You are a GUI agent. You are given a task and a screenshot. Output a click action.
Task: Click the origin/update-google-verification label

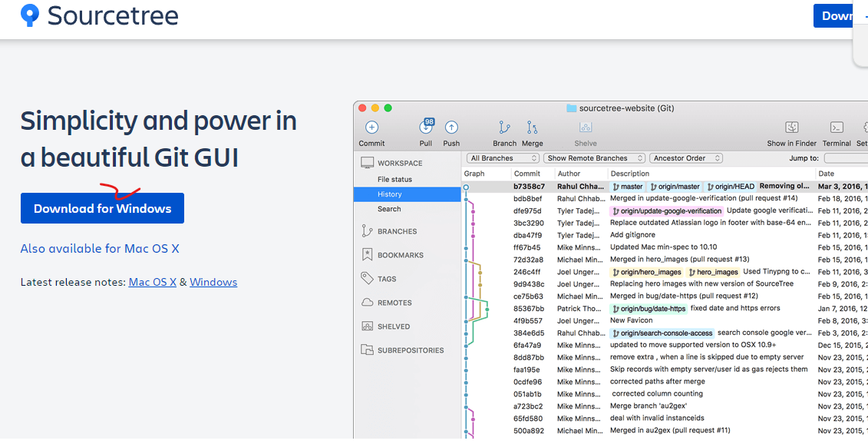tap(666, 211)
